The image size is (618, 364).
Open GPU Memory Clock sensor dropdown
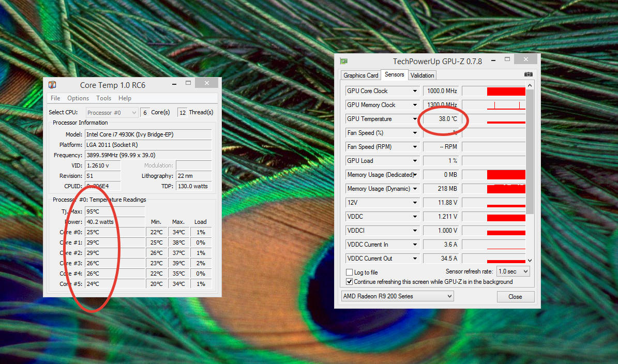[415, 105]
